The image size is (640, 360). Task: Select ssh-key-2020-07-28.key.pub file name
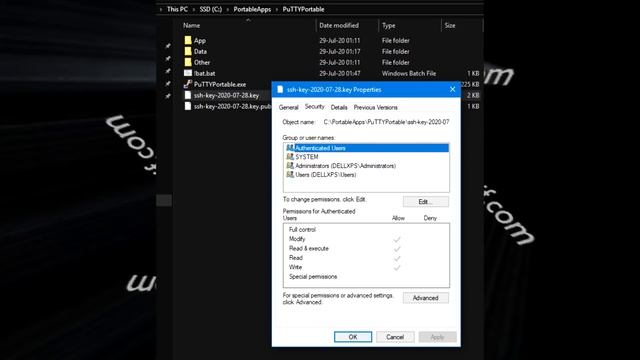click(232, 107)
